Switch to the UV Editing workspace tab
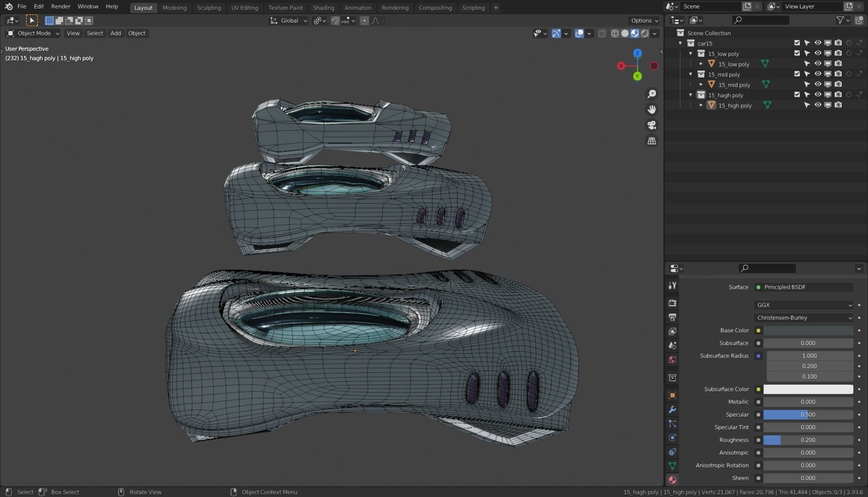 [245, 8]
